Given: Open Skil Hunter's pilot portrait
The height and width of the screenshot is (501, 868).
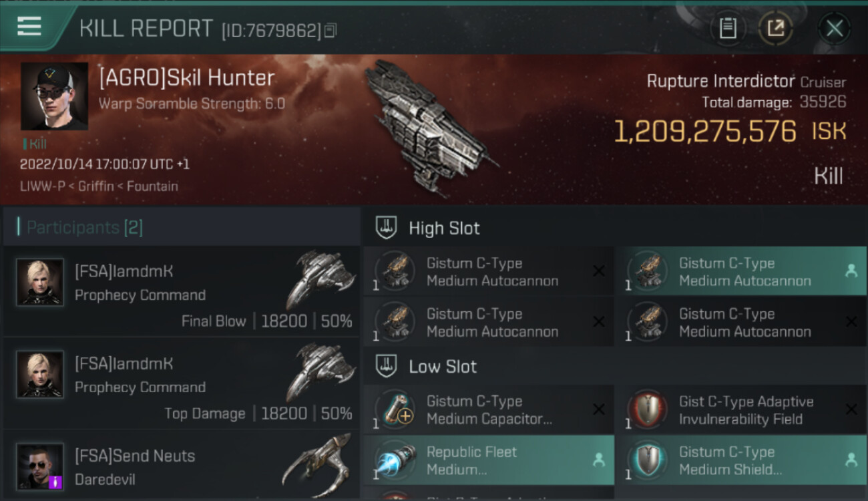Looking at the screenshot, I should coord(54,96).
